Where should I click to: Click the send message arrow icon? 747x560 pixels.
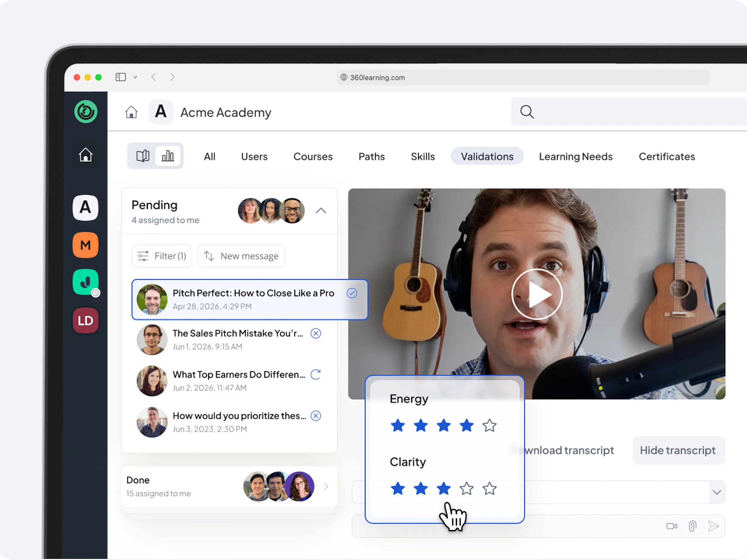[x=713, y=526]
